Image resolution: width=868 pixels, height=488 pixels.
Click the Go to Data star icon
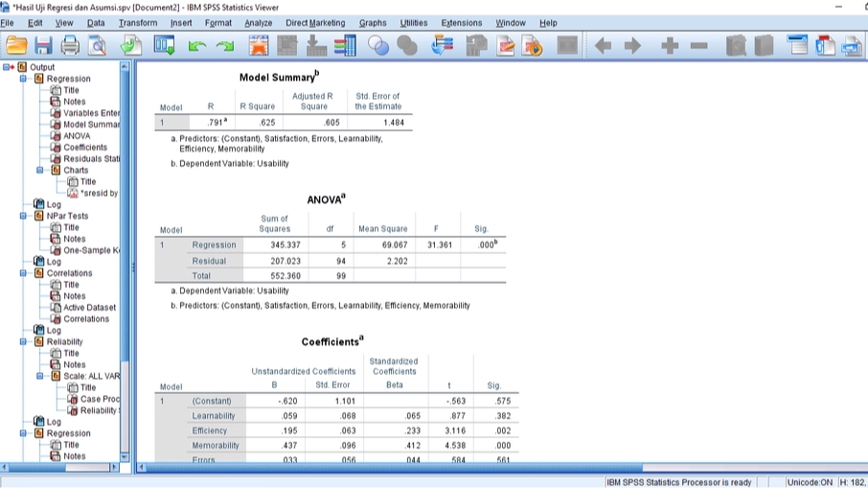point(259,45)
